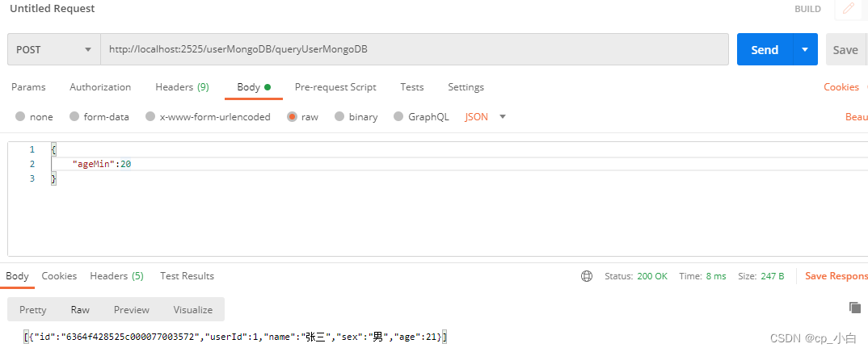Copy response using the copy icon
This screenshot has height=352, width=868.
click(855, 308)
